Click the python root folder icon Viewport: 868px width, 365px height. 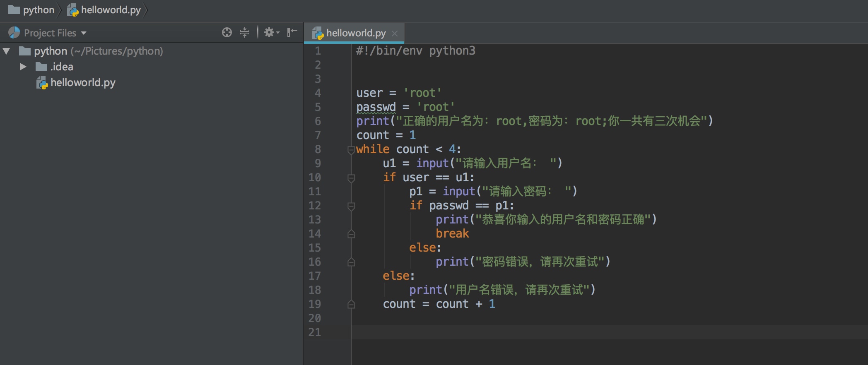click(x=25, y=51)
